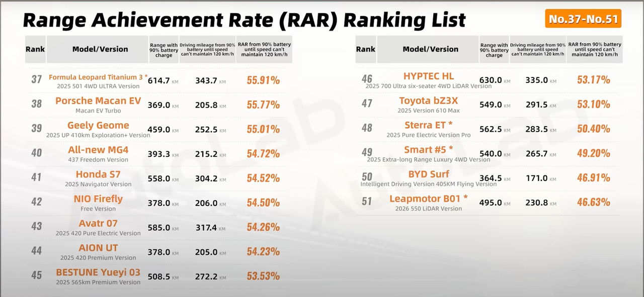Click the Avatr 07 model name
644x297 pixels.
tap(98, 223)
